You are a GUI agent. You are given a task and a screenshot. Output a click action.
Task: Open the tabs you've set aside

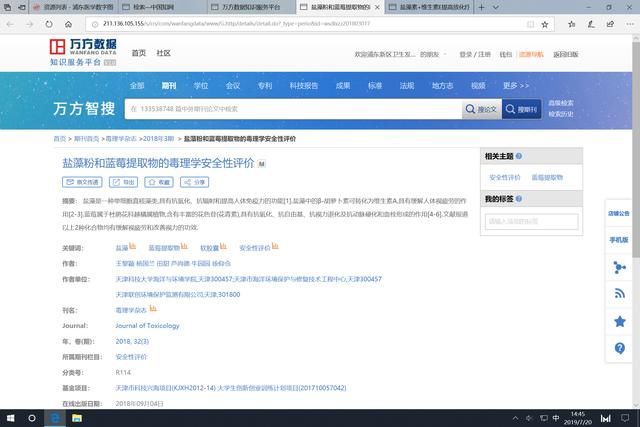[8, 7]
